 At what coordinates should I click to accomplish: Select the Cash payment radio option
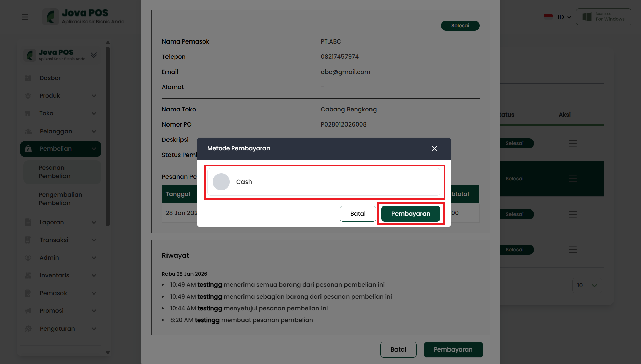pyautogui.click(x=221, y=182)
